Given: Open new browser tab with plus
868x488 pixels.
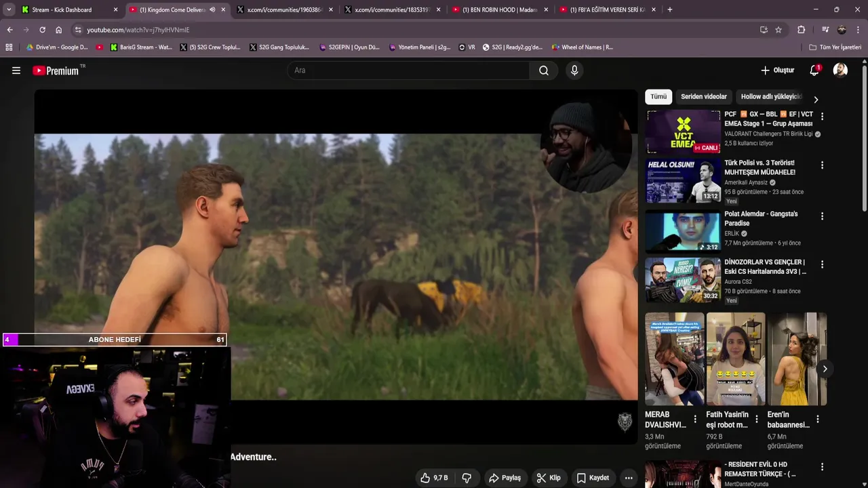Looking at the screenshot, I should point(670,9).
